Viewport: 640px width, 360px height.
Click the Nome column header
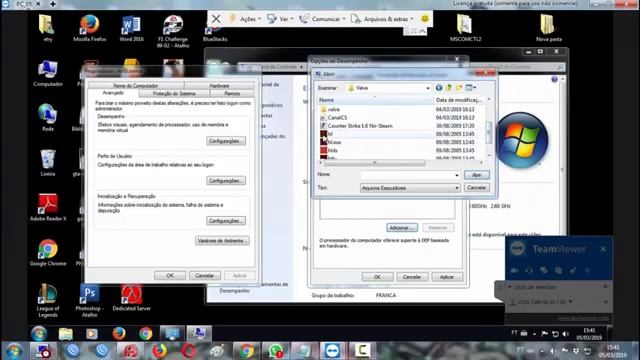[375, 100]
